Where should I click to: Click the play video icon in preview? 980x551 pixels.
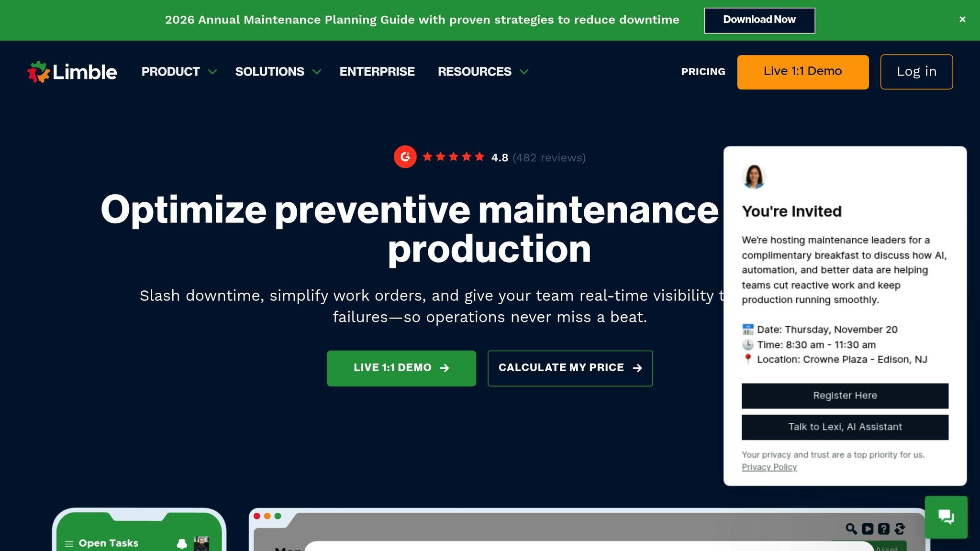pos(868,529)
